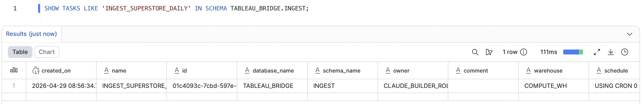The width and height of the screenshot is (644, 104).
Task: Select the warehouse column header
Action: coord(548,71)
